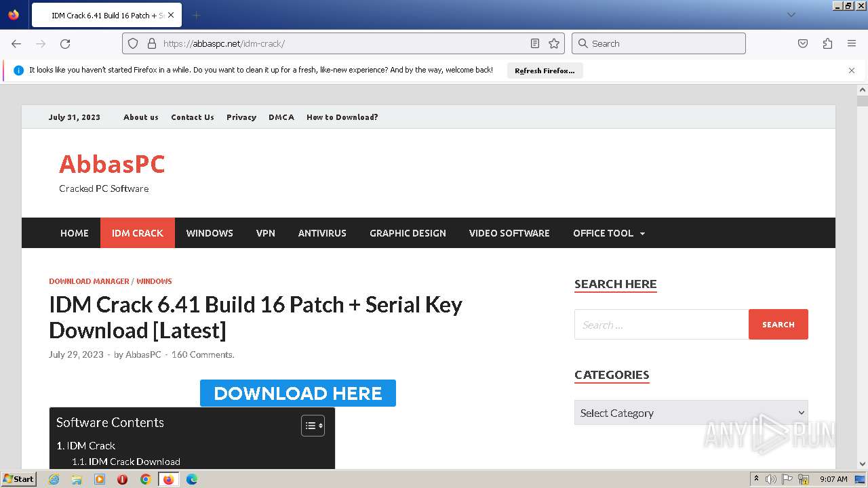This screenshot has height=488, width=868.
Task: View the 160 Comments link
Action: [x=203, y=354]
